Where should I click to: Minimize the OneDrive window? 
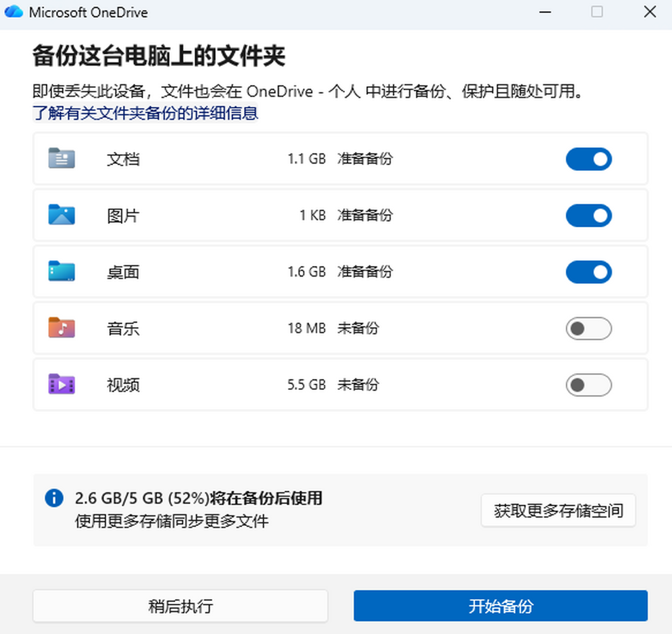545,12
